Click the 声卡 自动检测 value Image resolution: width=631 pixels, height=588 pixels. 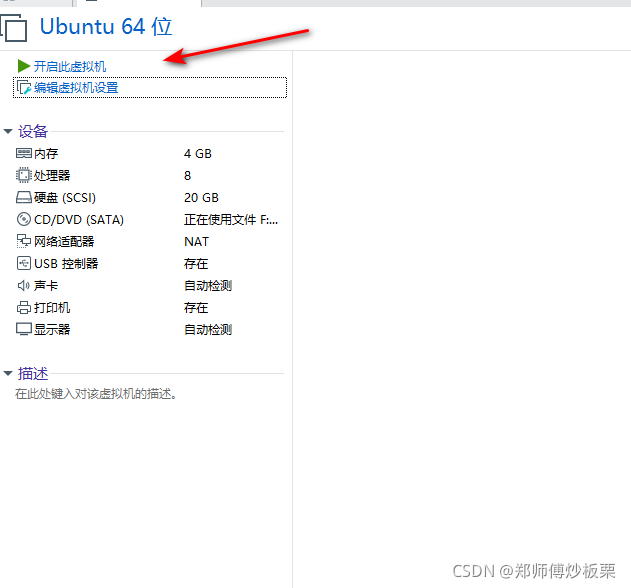(x=208, y=286)
